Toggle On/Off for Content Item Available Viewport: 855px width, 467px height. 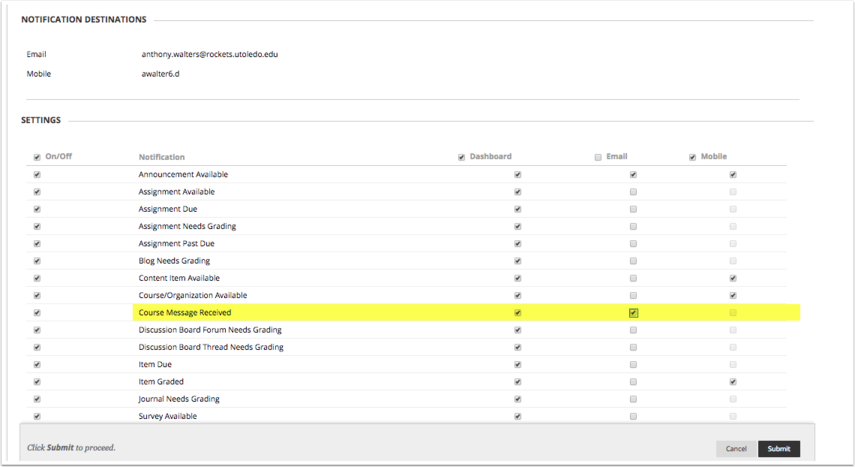pyautogui.click(x=37, y=278)
